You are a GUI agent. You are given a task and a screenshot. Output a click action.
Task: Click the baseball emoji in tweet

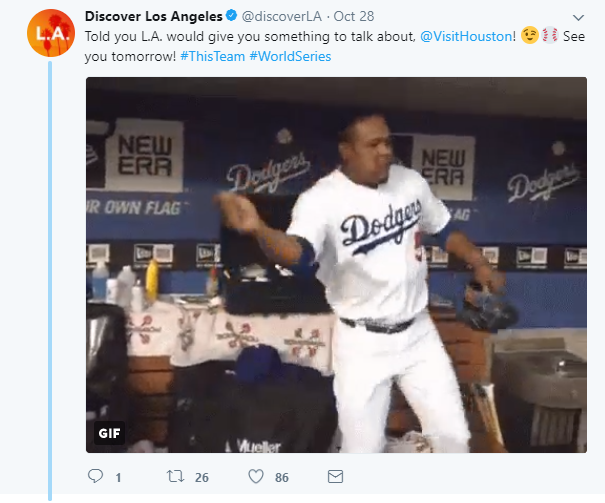[x=550, y=36]
